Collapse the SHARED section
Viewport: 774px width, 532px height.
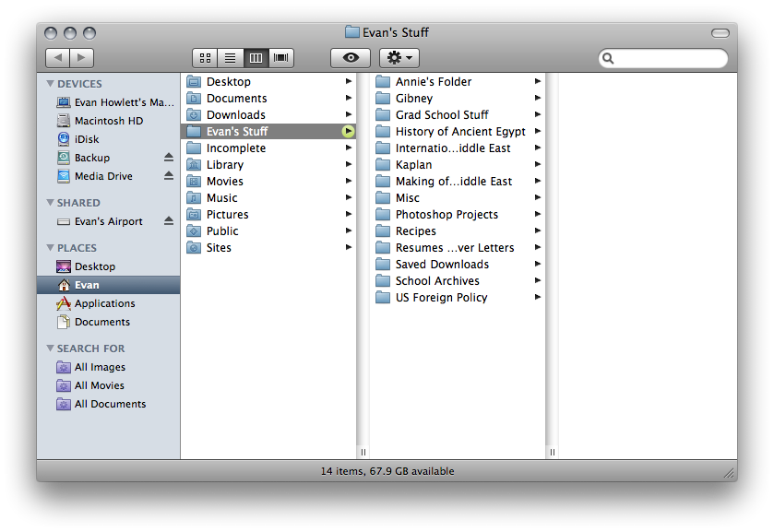pyautogui.click(x=50, y=202)
